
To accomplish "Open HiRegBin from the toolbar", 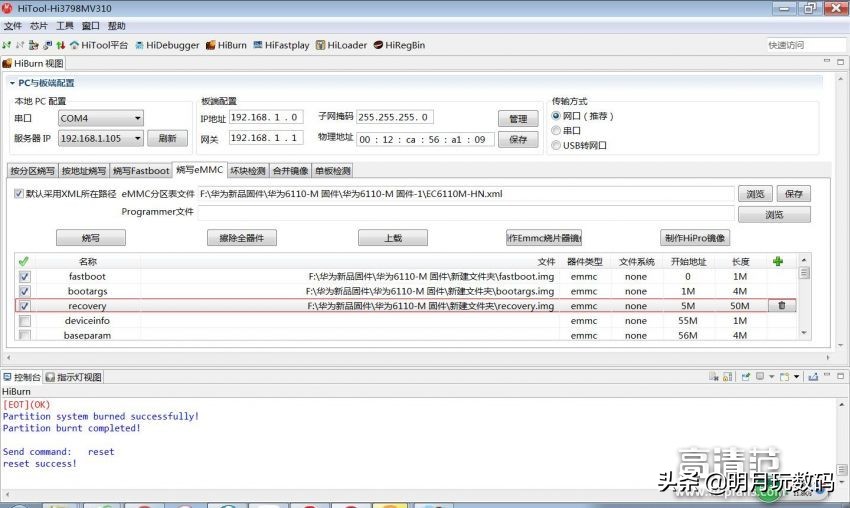I will (399, 45).
